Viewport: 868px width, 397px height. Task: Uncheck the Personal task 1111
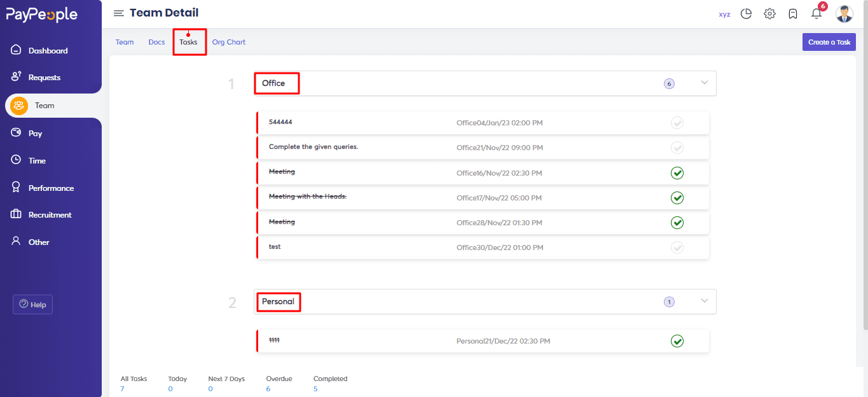tap(677, 341)
